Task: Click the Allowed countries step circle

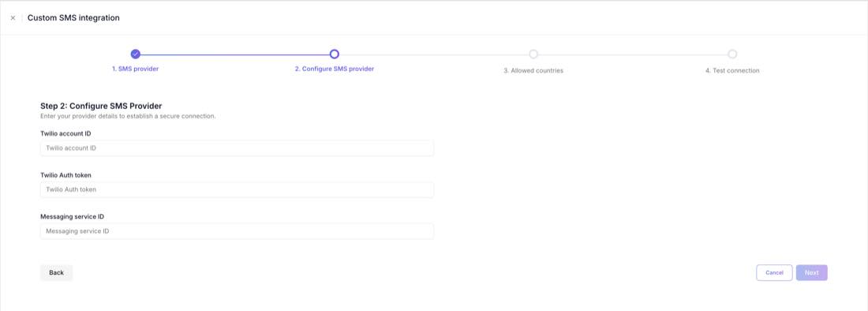Action: (x=533, y=54)
